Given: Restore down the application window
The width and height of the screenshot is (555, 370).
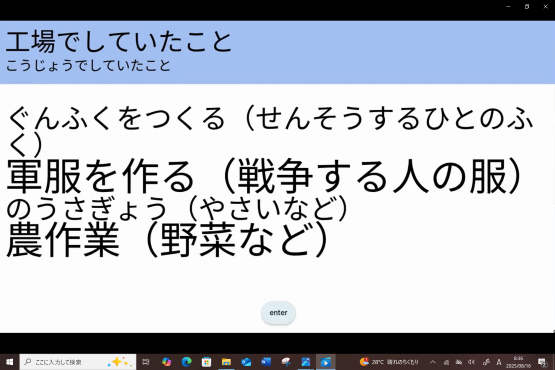Looking at the screenshot, I should tap(527, 6).
